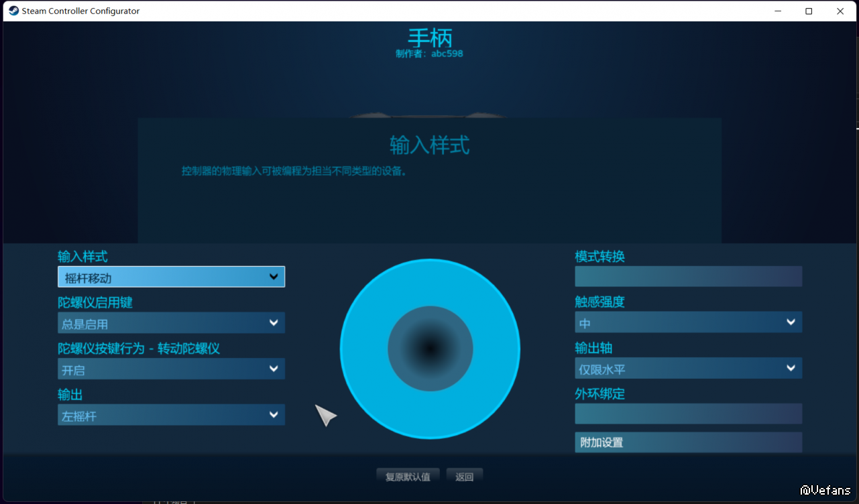Click the 输出轴 label
This screenshot has height=504, width=859.
[593, 348]
